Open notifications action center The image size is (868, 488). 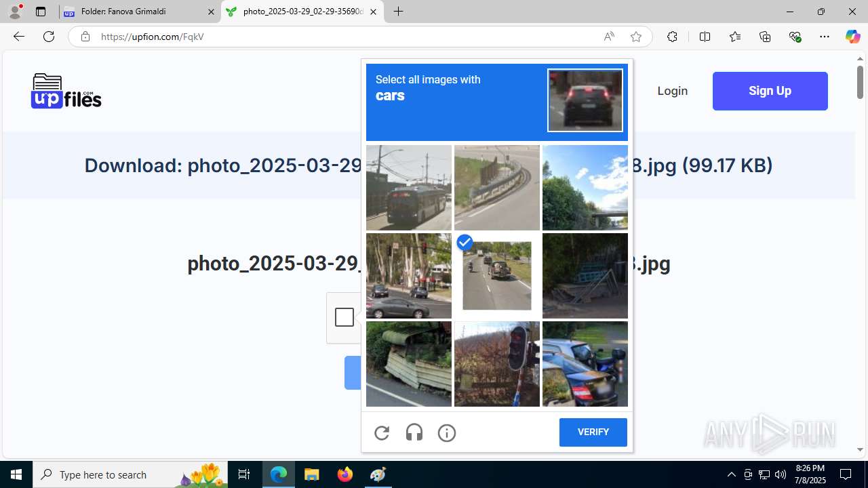tap(846, 474)
